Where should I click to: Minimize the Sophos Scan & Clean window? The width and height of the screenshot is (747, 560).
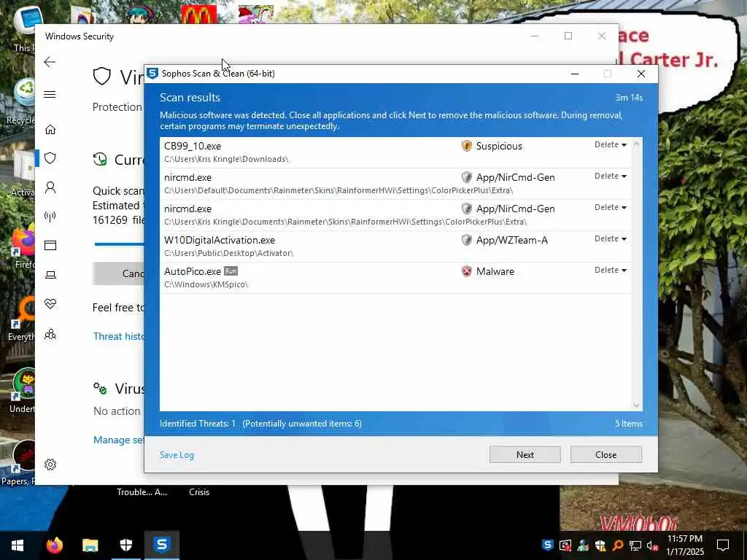tap(575, 74)
